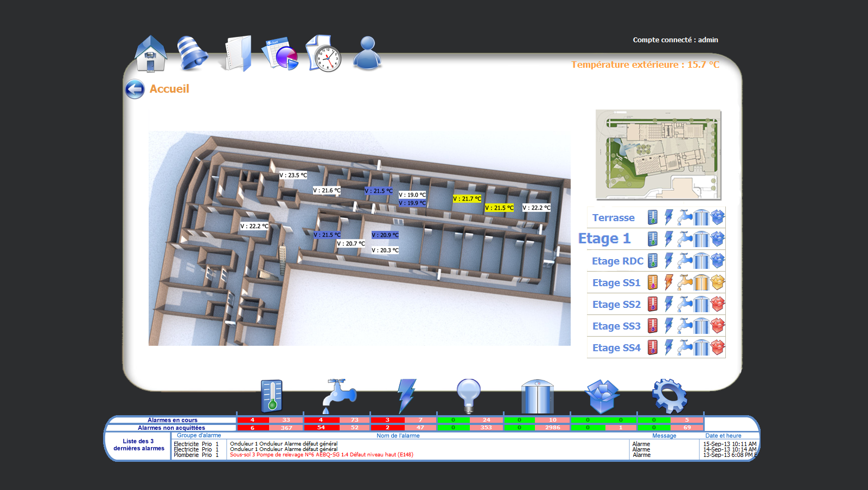Screen dimensions: 868x490
Task: Click the Home house icon in top toolbar
Action: pos(151,54)
